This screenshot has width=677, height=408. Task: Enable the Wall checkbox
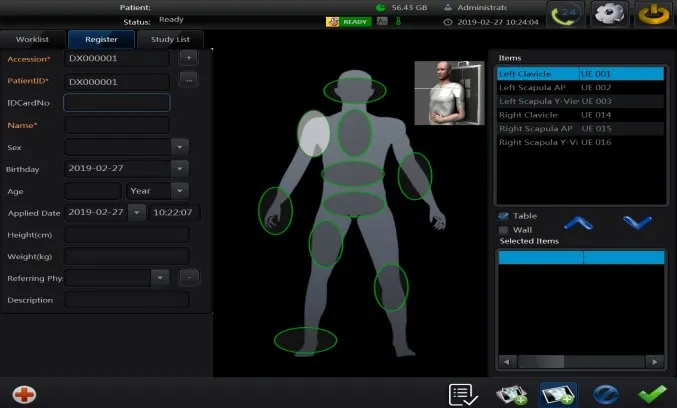(x=504, y=229)
